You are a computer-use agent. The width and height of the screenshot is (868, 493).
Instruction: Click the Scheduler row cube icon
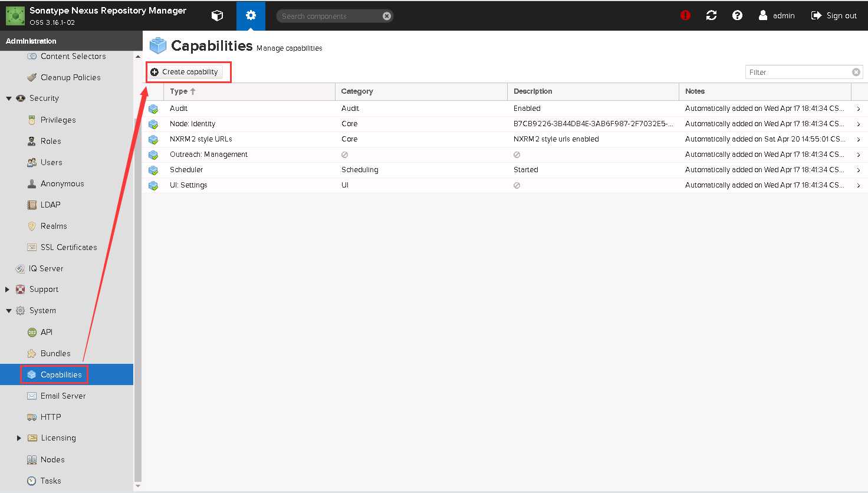(153, 170)
